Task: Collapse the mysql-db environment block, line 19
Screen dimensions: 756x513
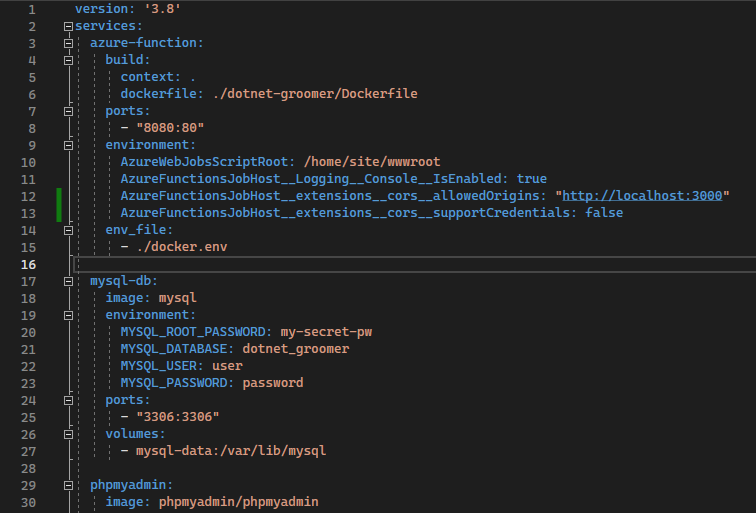Action: pos(68,315)
